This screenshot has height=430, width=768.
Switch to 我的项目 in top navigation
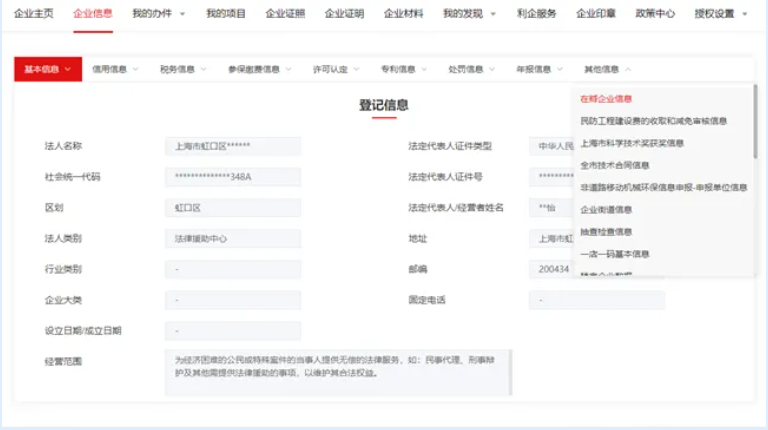coord(226,14)
